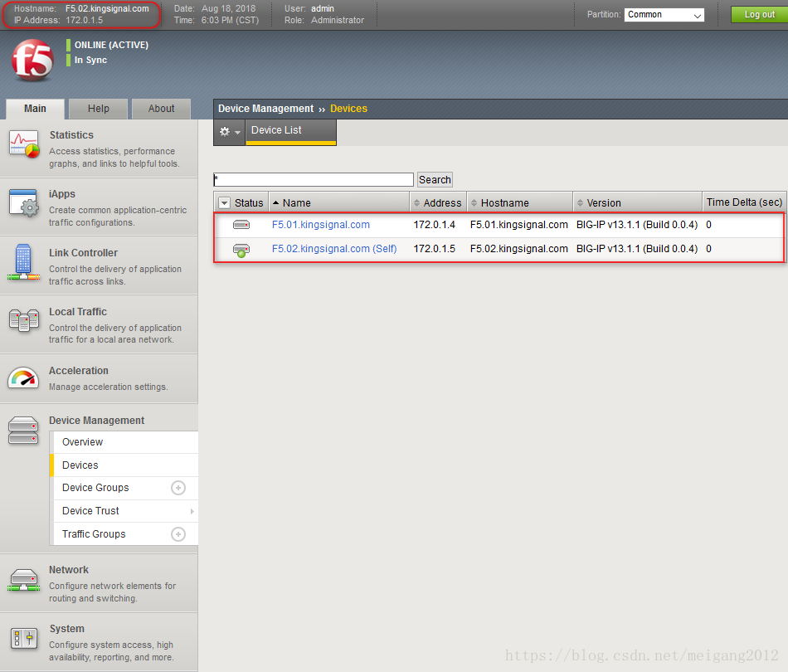Add a new Device Group
Viewport: 788px width, 672px height.
point(178,488)
